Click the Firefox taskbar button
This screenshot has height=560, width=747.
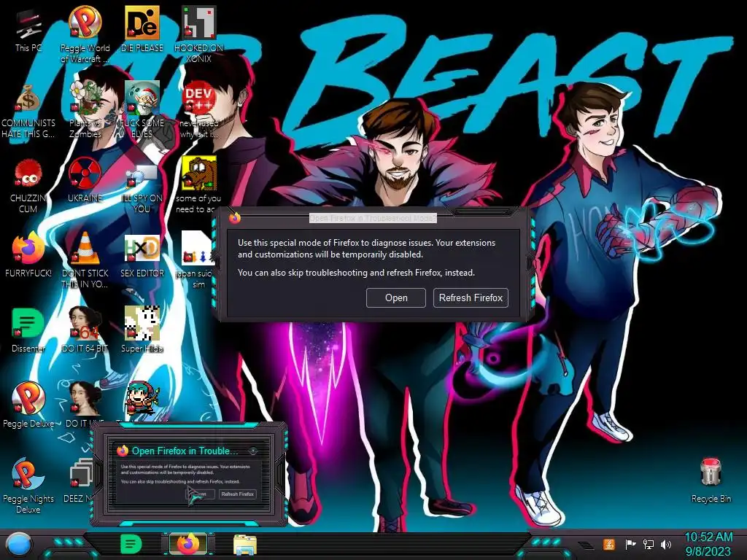(x=188, y=544)
